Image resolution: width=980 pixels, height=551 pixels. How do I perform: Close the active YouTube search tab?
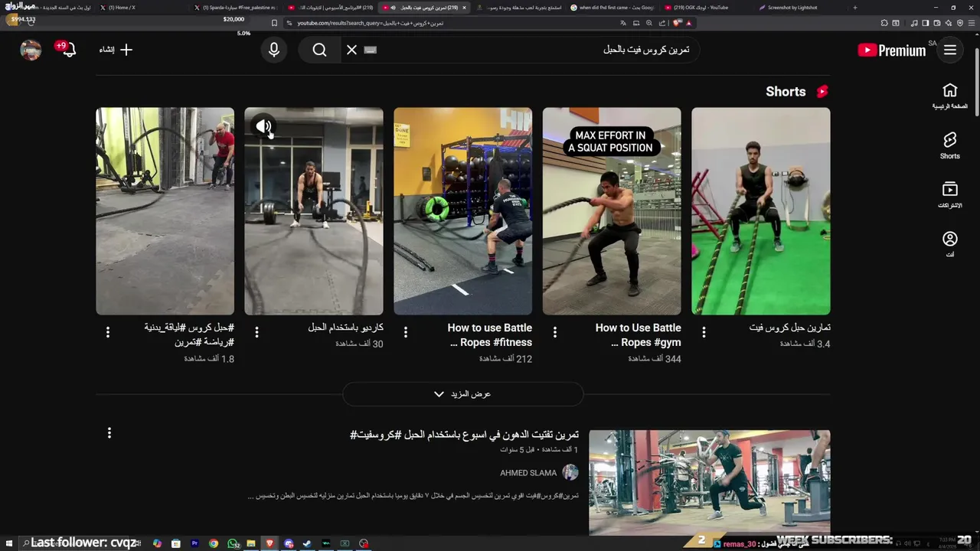(464, 8)
